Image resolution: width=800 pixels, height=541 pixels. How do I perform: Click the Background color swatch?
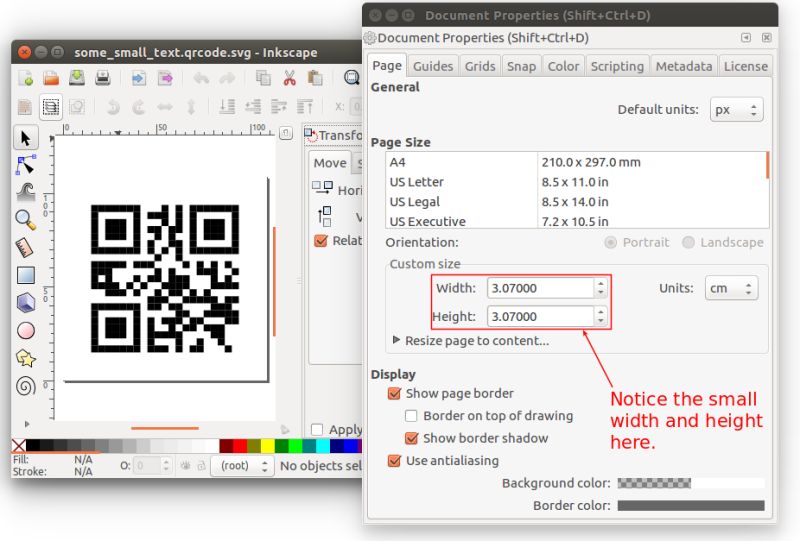tap(691, 483)
